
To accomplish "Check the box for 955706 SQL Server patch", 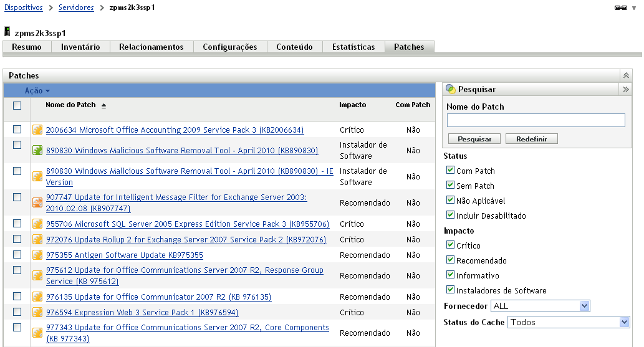I will (x=17, y=224).
